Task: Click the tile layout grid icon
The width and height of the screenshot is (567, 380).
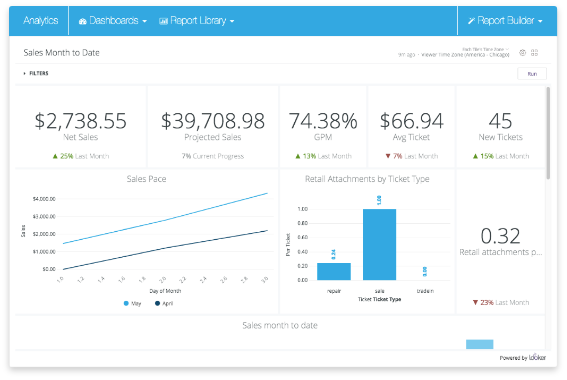Action: pos(534,53)
